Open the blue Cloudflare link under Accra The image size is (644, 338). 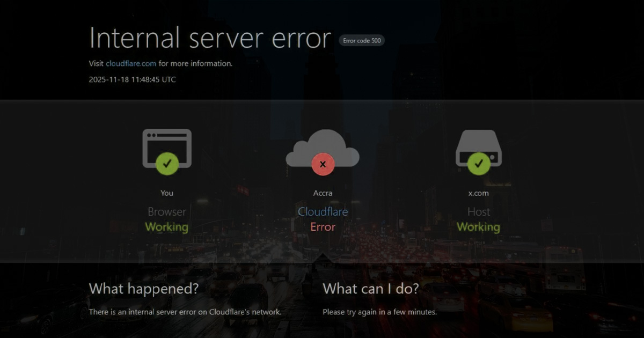[323, 211]
